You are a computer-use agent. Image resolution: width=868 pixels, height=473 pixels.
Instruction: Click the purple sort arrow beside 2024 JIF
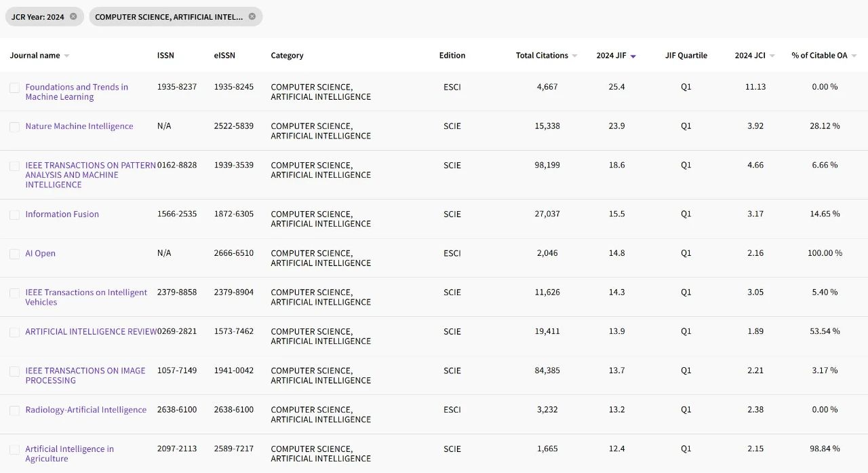point(633,56)
